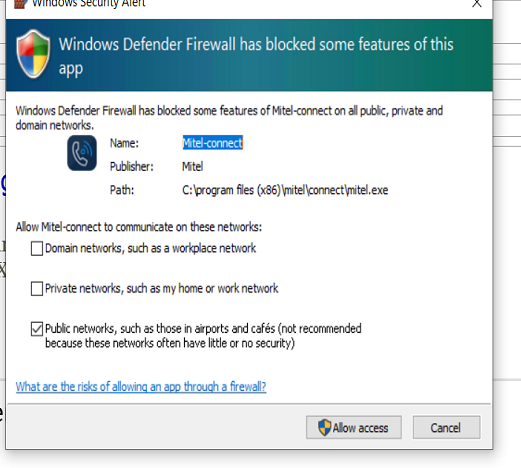Viewport: 521px width, 468px height.
Task: Enable the Domain networks checkbox
Action: click(37, 249)
